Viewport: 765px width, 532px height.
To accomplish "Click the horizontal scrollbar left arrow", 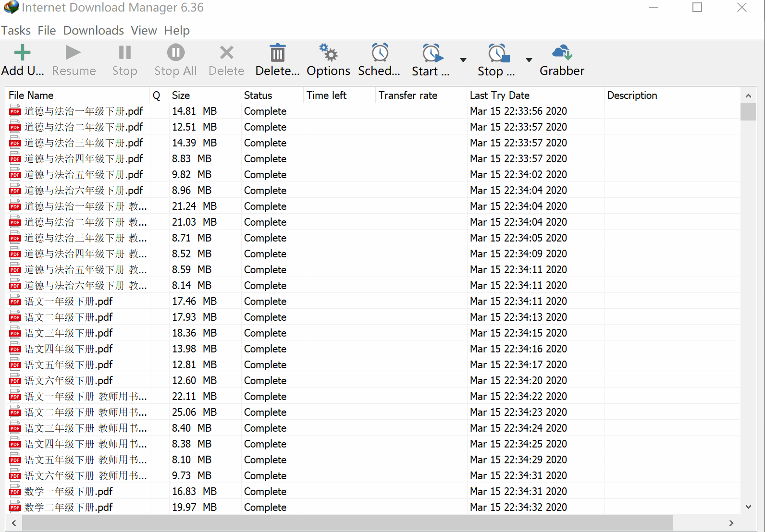I will coord(14,523).
